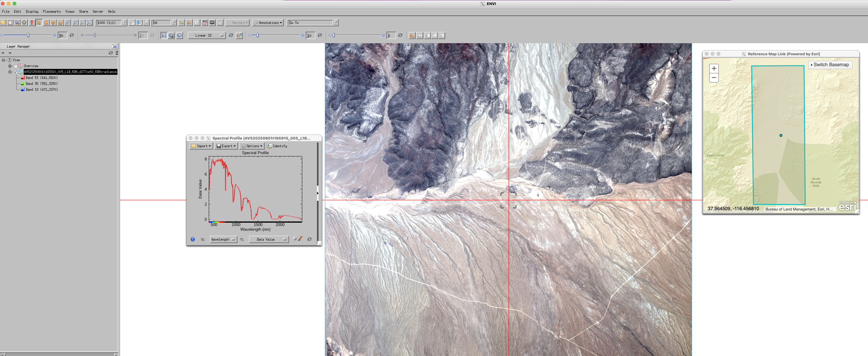Open the Display menu
The image size is (868, 356).
32,12
